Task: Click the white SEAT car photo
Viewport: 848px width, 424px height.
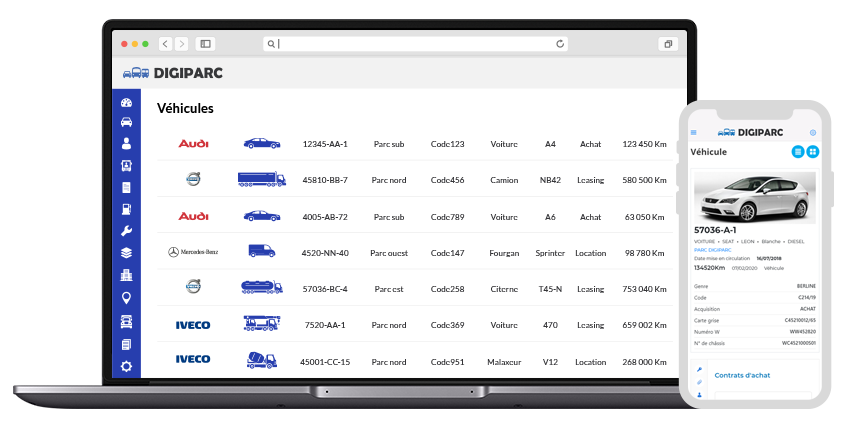Action: (x=755, y=197)
